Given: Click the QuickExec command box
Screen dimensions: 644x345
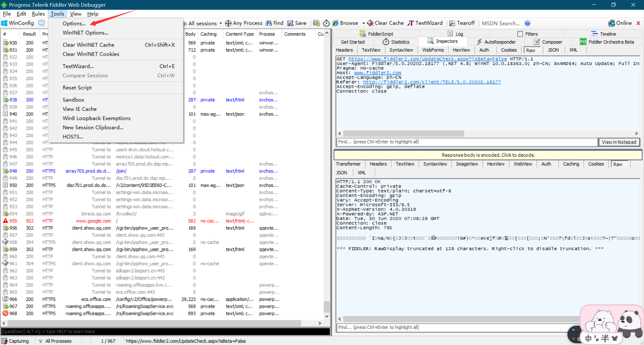Looking at the screenshot, I should click(166, 332).
